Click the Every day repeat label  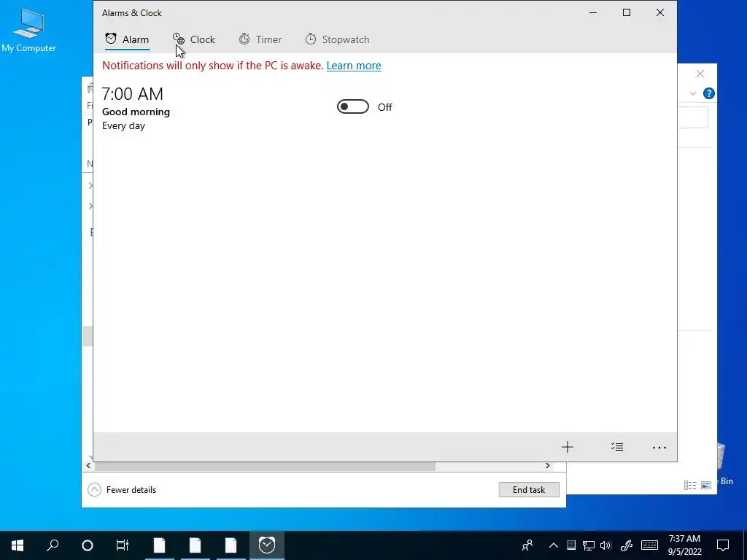pyautogui.click(x=123, y=125)
